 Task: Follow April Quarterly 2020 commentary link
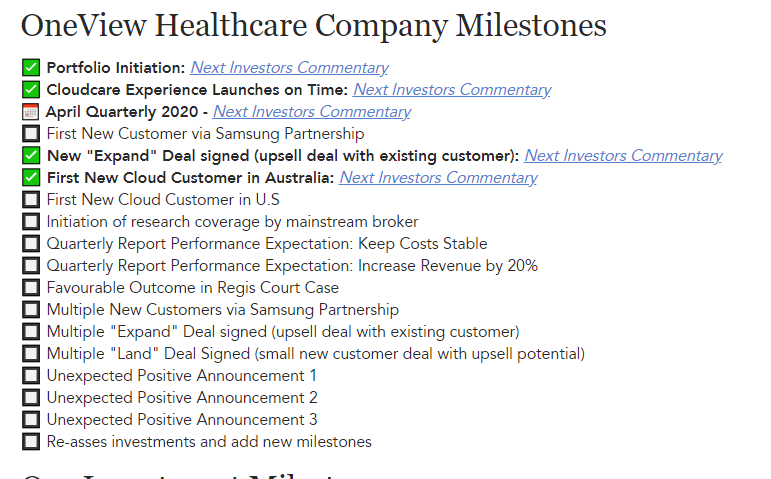(312, 112)
